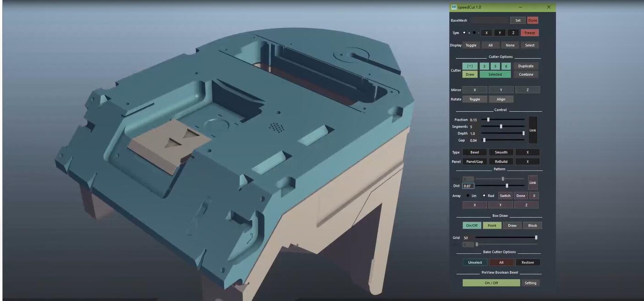Click the Switch button in the Array row

tap(505, 196)
